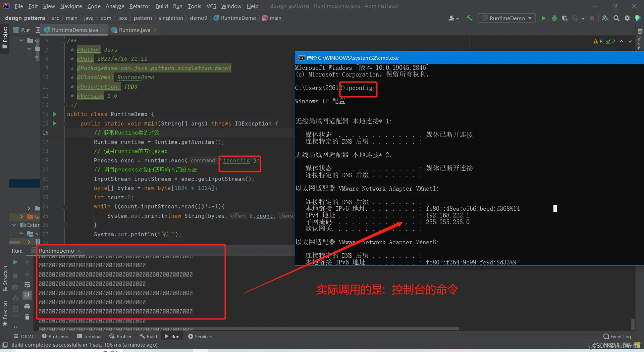Viewport: 644px width, 352px height.
Task: Click the tool windows toggle in the status bar corner
Action: [5, 345]
